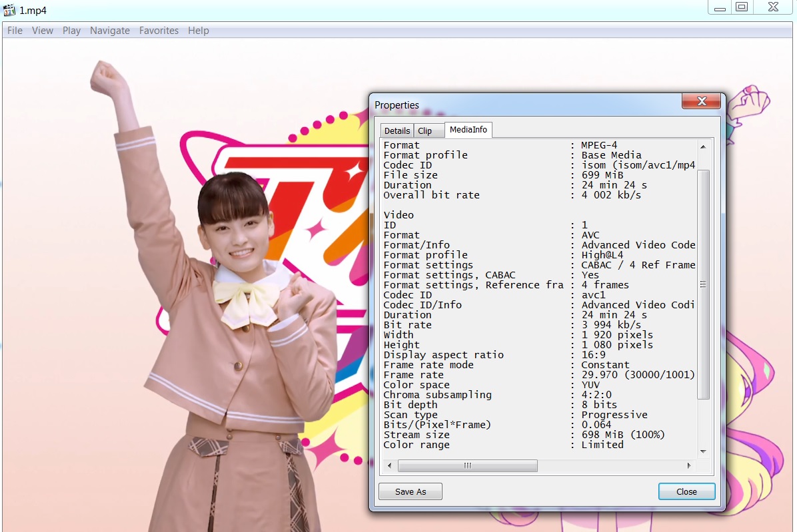Click the 'Color space' label
The image size is (797, 532).
coord(416,385)
